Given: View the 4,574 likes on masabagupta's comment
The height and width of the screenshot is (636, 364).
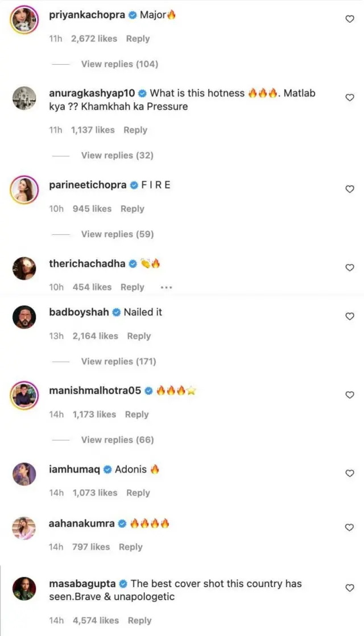Looking at the screenshot, I should coord(96,621).
